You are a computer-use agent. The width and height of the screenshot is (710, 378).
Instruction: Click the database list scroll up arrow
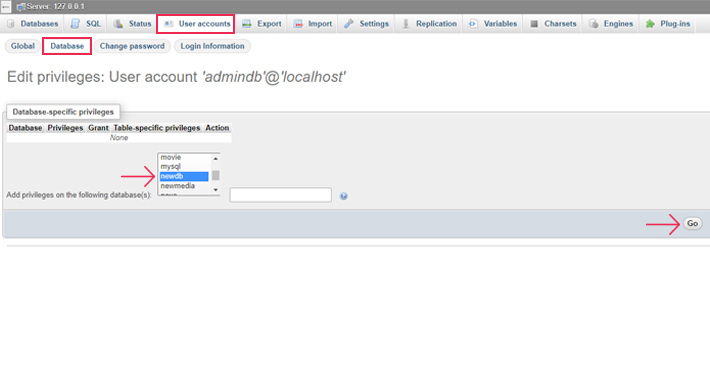[x=216, y=158]
